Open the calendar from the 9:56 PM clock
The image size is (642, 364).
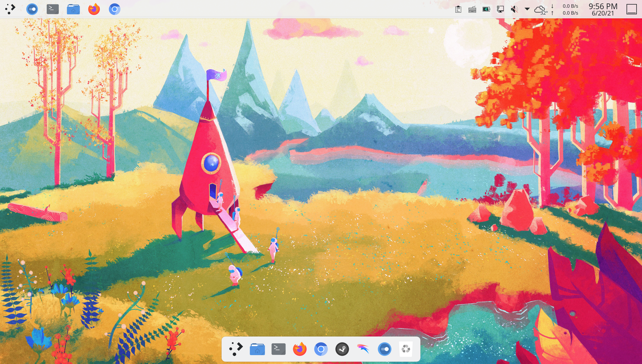[x=603, y=9]
